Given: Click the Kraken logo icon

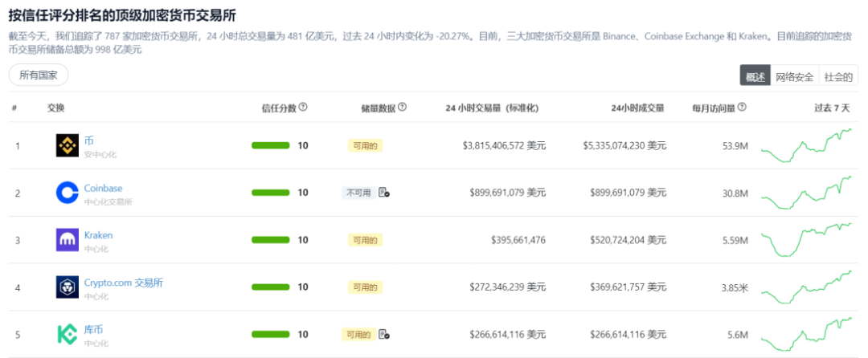Looking at the screenshot, I should coord(68,240).
